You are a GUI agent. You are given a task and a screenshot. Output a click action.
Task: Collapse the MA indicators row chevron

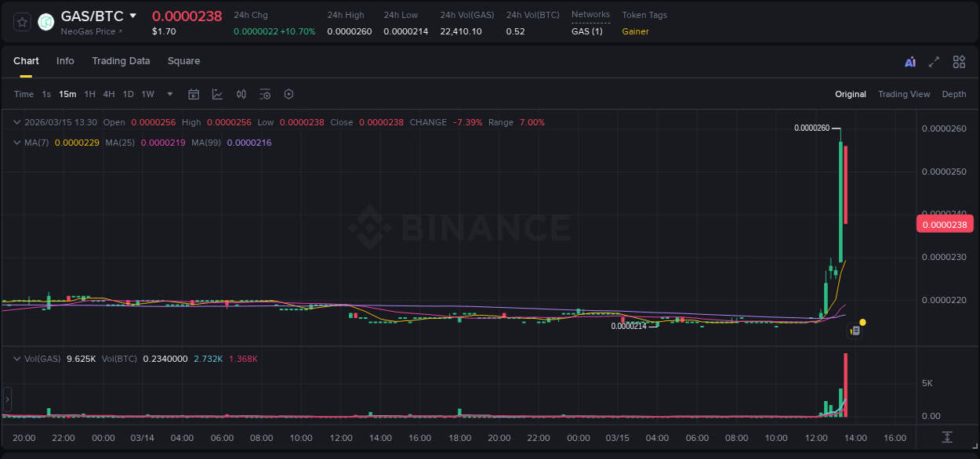[16, 143]
